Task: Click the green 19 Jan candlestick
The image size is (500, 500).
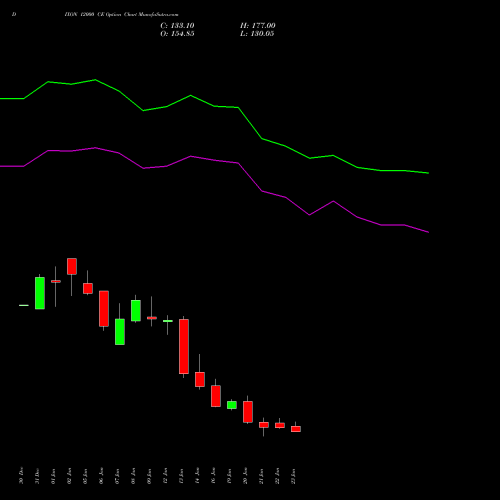Action: click(x=232, y=405)
